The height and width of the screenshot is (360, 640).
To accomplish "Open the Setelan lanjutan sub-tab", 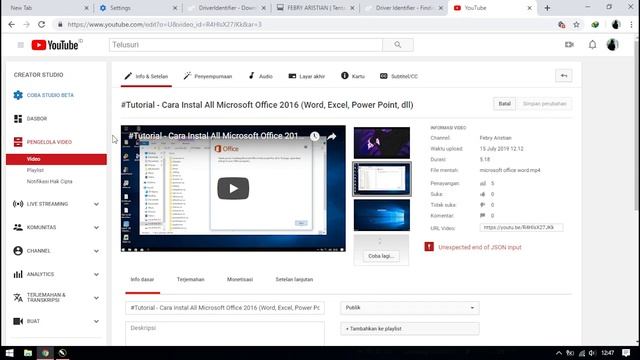I will pos(294,280).
